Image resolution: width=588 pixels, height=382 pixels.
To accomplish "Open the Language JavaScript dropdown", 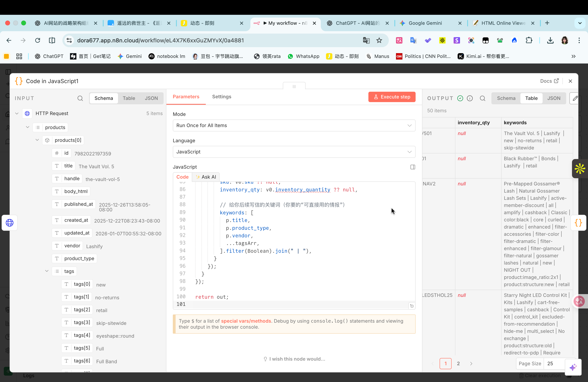I will [294, 152].
